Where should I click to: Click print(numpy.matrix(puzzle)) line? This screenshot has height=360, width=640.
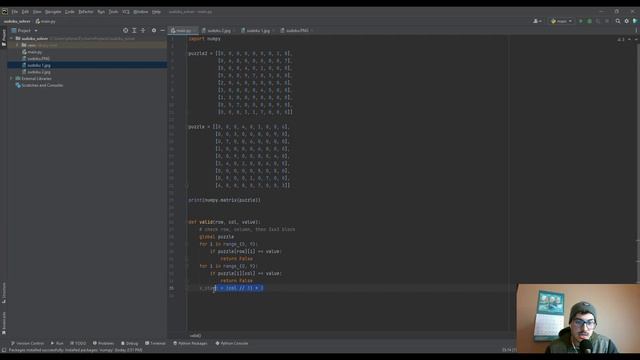(224, 200)
